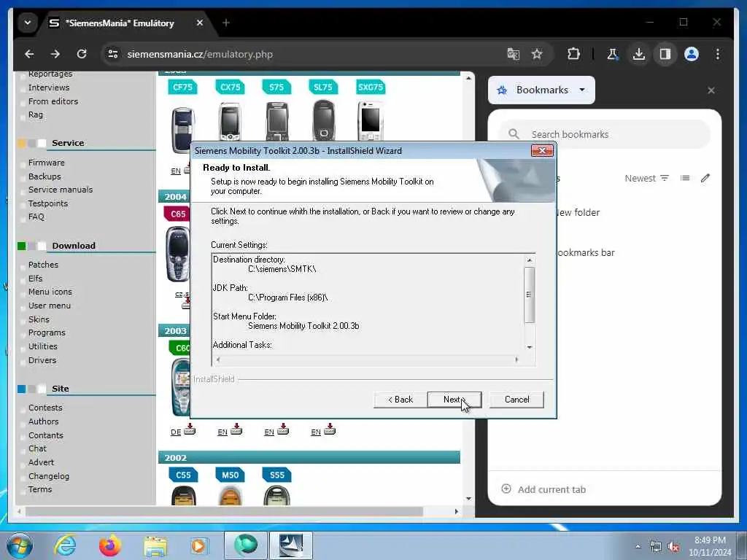Select the SXG75 phone label
Screen dimensions: 747x560
point(370,87)
